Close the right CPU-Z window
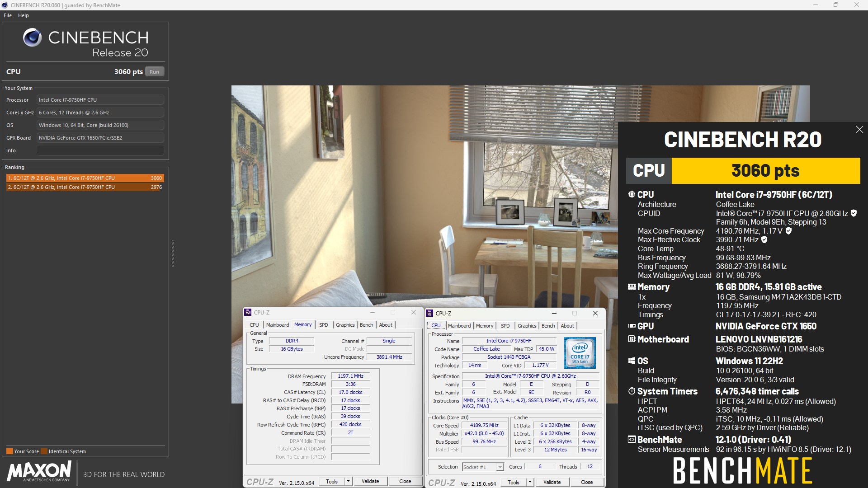 click(595, 313)
